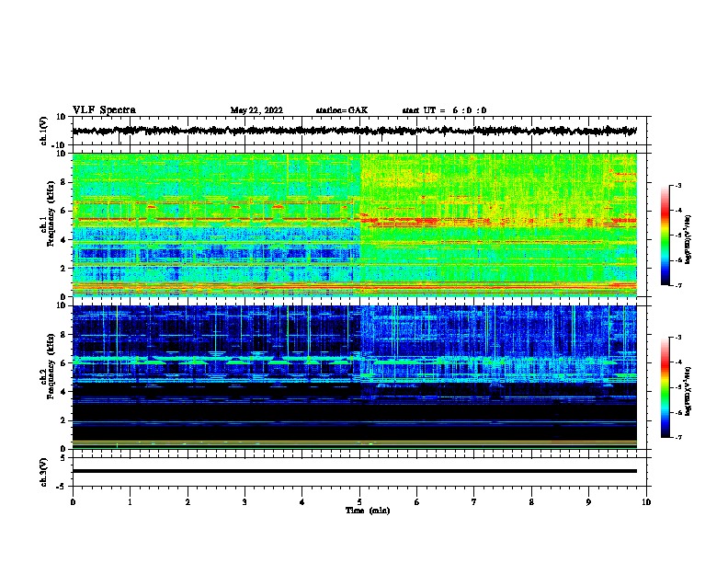Click the log(PSD) label beside ch.2 color bar
This screenshot has width=728, height=563.
tap(688, 391)
